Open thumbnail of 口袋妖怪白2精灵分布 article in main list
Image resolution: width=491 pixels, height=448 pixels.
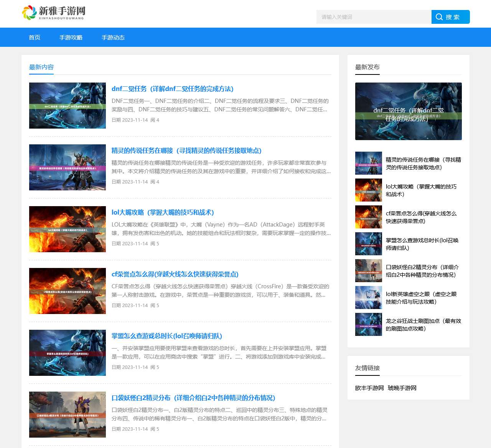click(x=68, y=415)
